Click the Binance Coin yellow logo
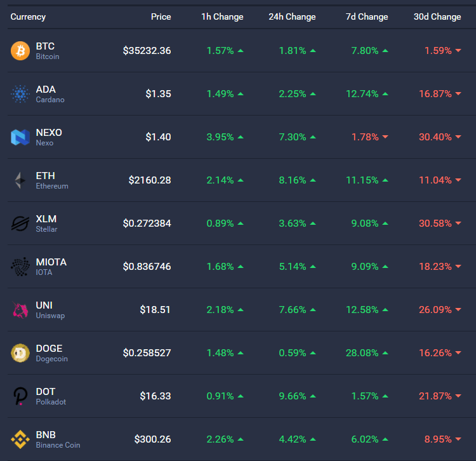Image resolution: width=476 pixels, height=461 pixels. 20,439
